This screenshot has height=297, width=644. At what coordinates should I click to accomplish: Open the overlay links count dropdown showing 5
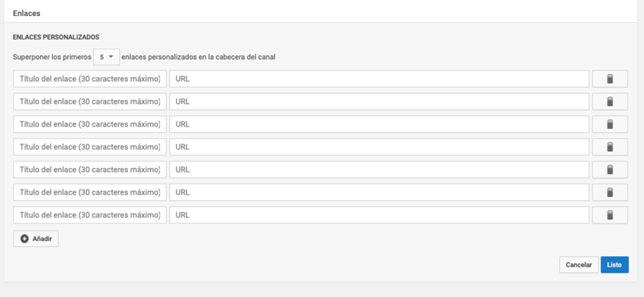tap(106, 57)
